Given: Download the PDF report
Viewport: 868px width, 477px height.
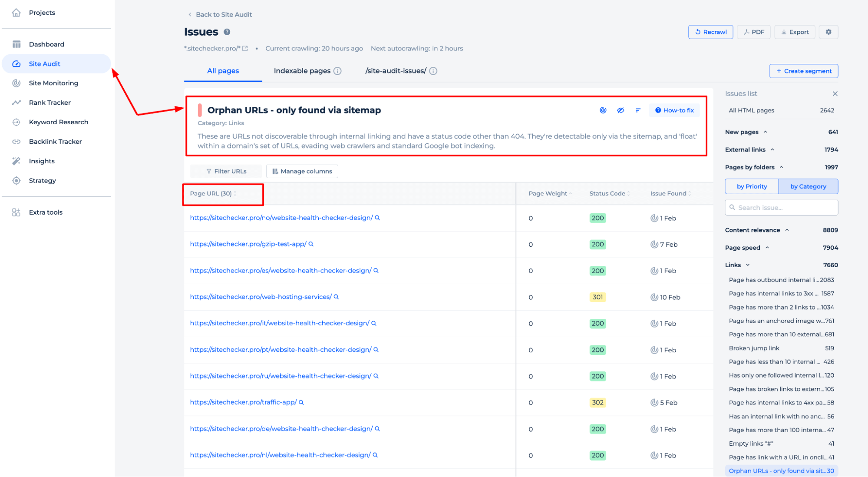Looking at the screenshot, I should 754,32.
